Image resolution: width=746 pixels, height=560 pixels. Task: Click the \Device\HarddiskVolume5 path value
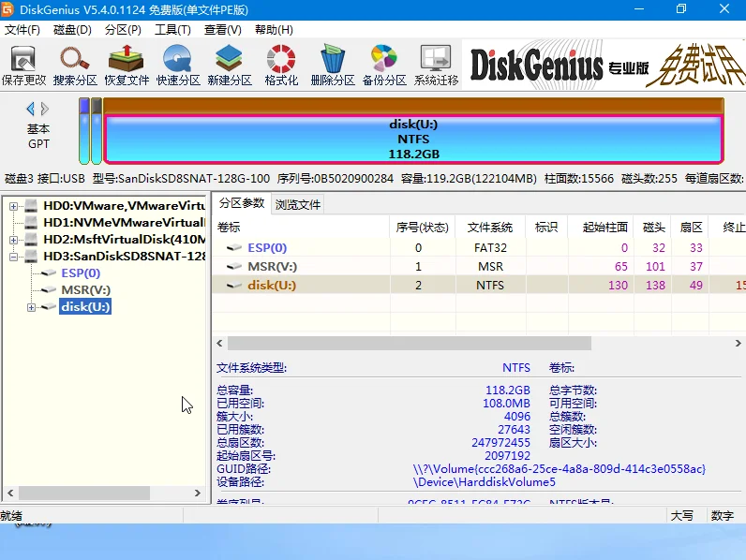[x=484, y=482]
